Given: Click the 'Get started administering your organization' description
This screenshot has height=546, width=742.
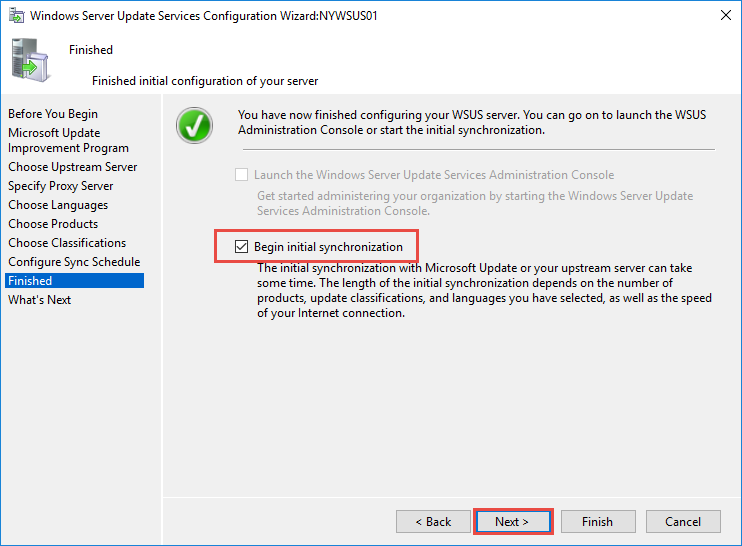Looking at the screenshot, I should coord(475,203).
